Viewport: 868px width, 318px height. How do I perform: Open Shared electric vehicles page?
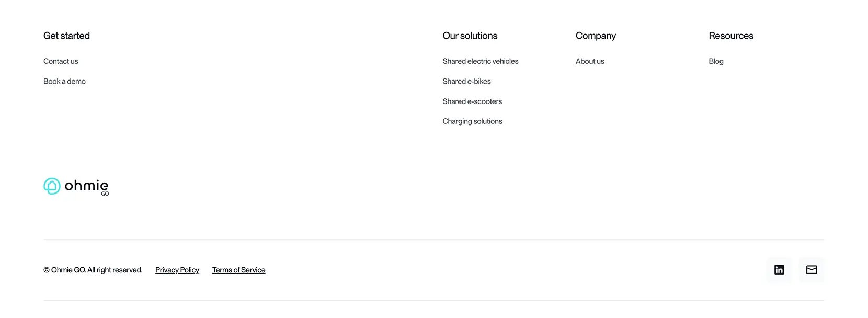[481, 61]
